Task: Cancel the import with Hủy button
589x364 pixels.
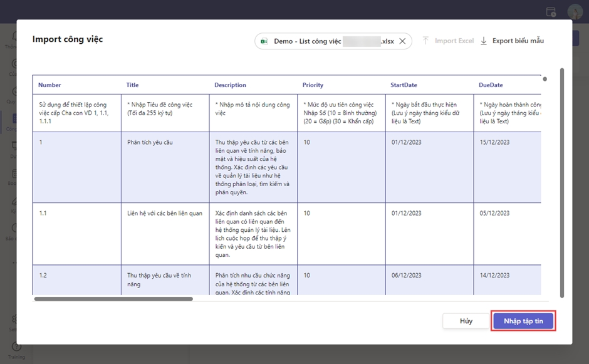Action: 466,321
